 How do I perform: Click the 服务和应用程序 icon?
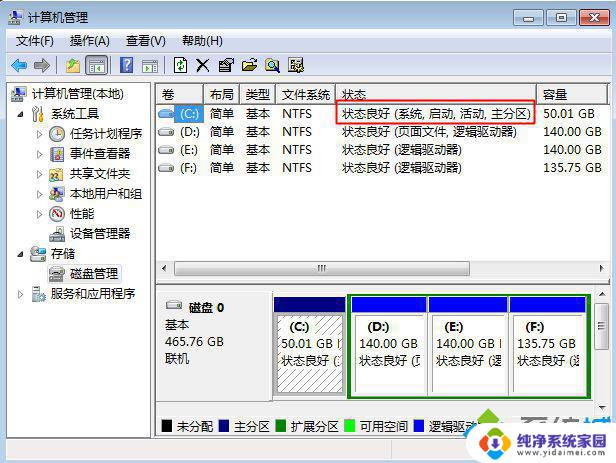click(38, 294)
